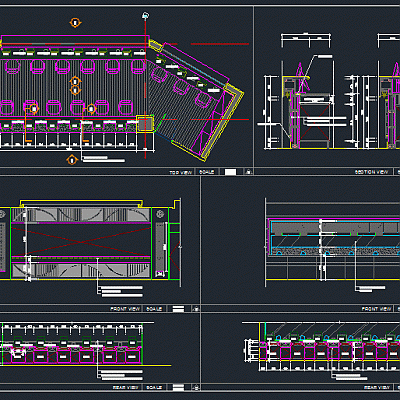Click the lock icon in the left FRONT VIEW title block
The image size is (400, 400).
[x=196, y=309]
